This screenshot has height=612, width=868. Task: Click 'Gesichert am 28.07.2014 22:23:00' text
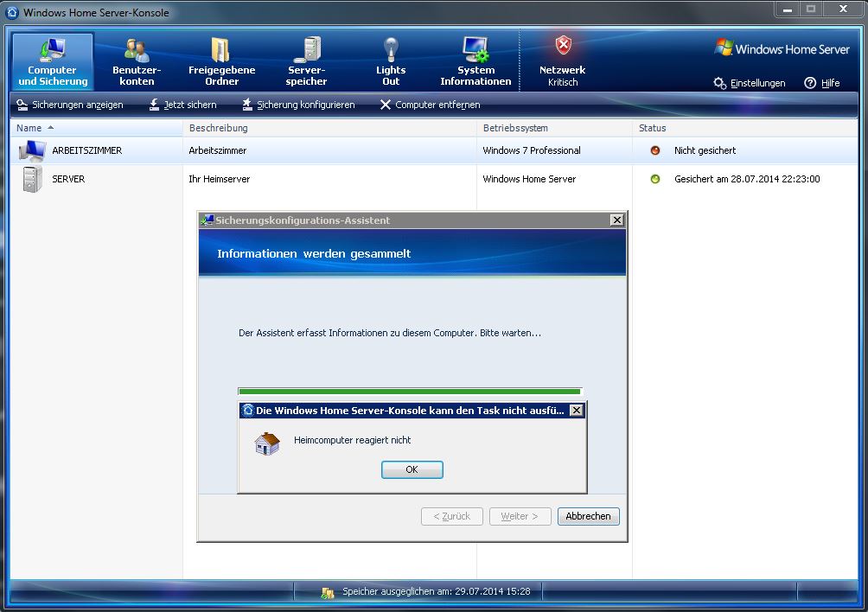point(747,179)
